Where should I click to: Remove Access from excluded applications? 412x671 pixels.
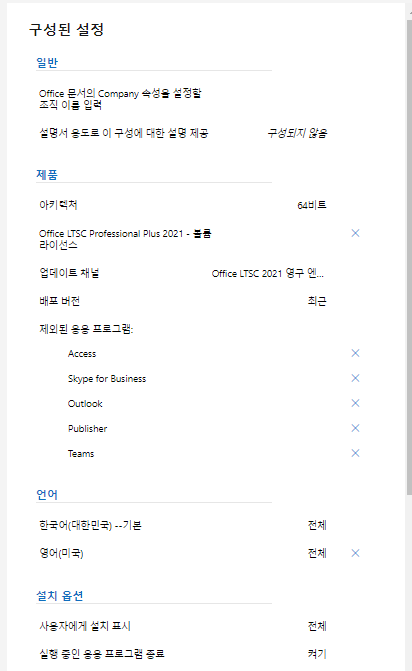(x=355, y=353)
